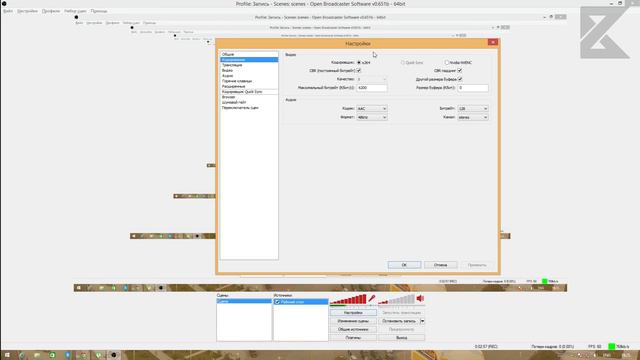Adjust the microphone volume meter slider

pyautogui.click(x=348, y=300)
